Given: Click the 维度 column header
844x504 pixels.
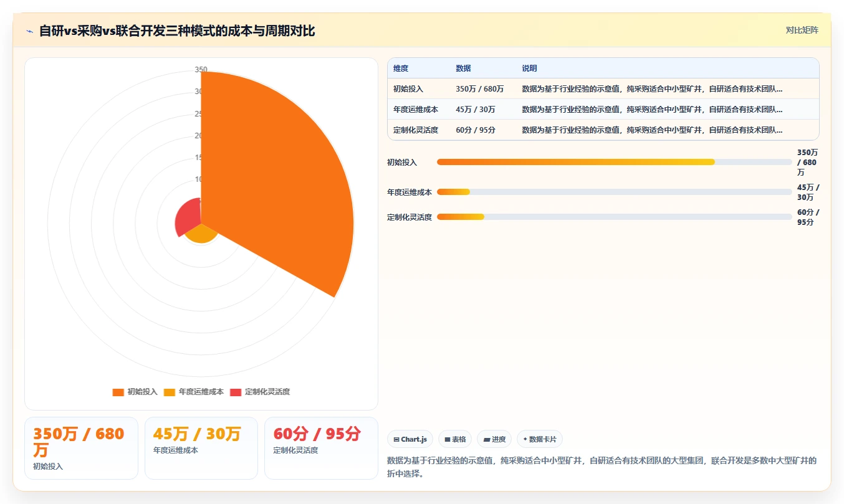Looking at the screenshot, I should pyautogui.click(x=401, y=69).
